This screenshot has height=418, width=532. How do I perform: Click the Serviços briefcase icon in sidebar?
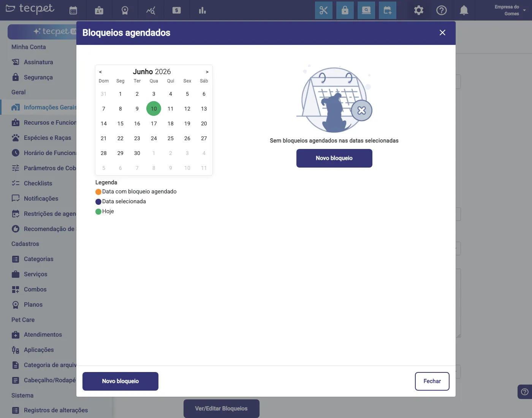coord(16,274)
